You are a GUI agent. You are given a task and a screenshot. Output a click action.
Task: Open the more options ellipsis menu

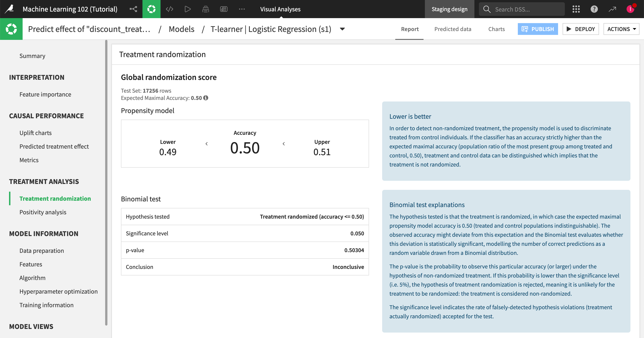click(x=241, y=9)
